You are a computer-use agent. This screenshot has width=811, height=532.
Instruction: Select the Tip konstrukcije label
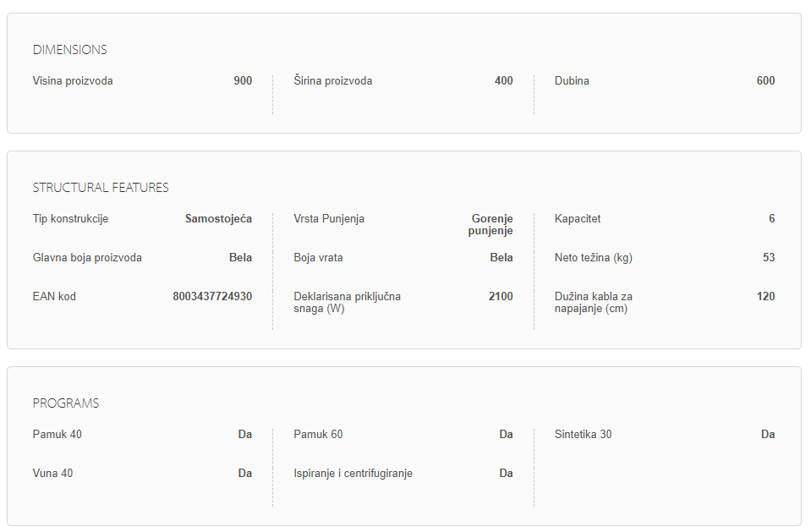[70, 219]
